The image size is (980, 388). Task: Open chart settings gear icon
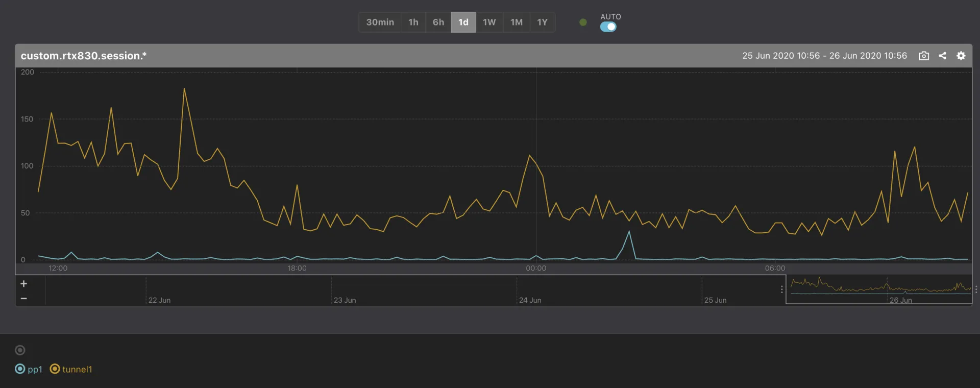pyautogui.click(x=961, y=56)
